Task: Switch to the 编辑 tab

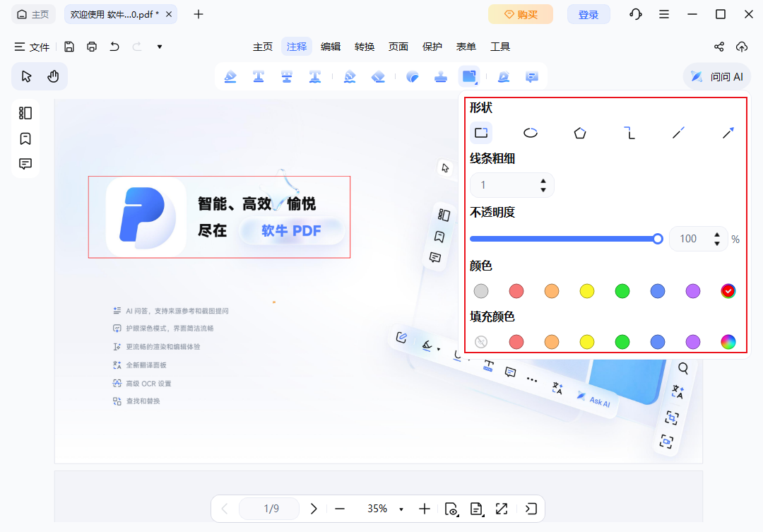Action: click(x=331, y=47)
